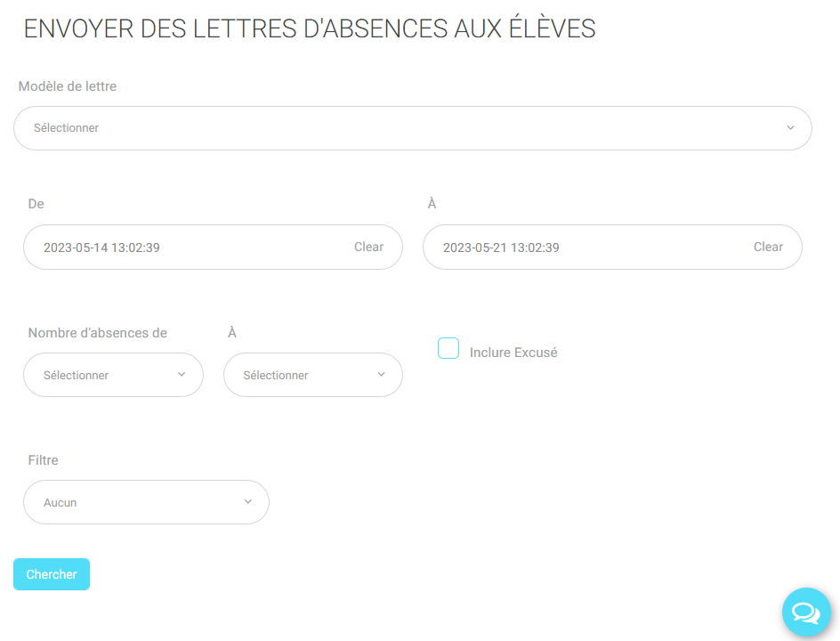Click the page heading Envoyer des lettres d'absences
This screenshot has width=840, height=641.
(x=310, y=28)
